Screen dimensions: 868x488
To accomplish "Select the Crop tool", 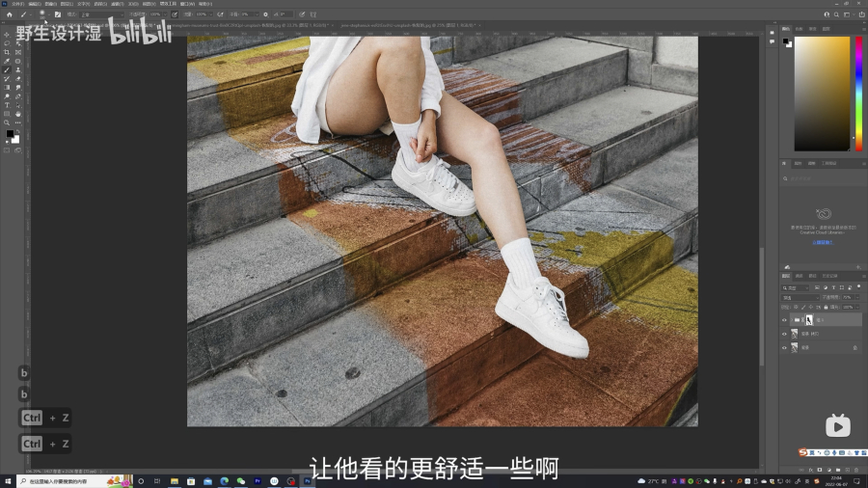I will coord(7,52).
